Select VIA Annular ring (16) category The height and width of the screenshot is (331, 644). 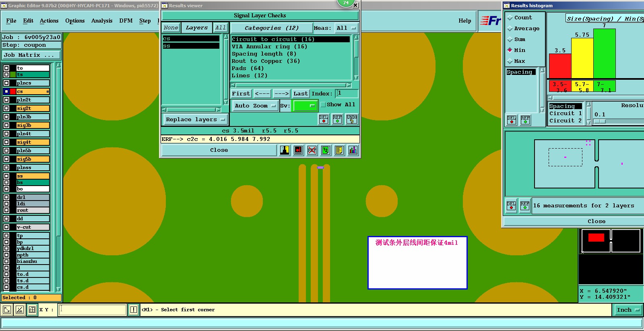pyautogui.click(x=291, y=46)
